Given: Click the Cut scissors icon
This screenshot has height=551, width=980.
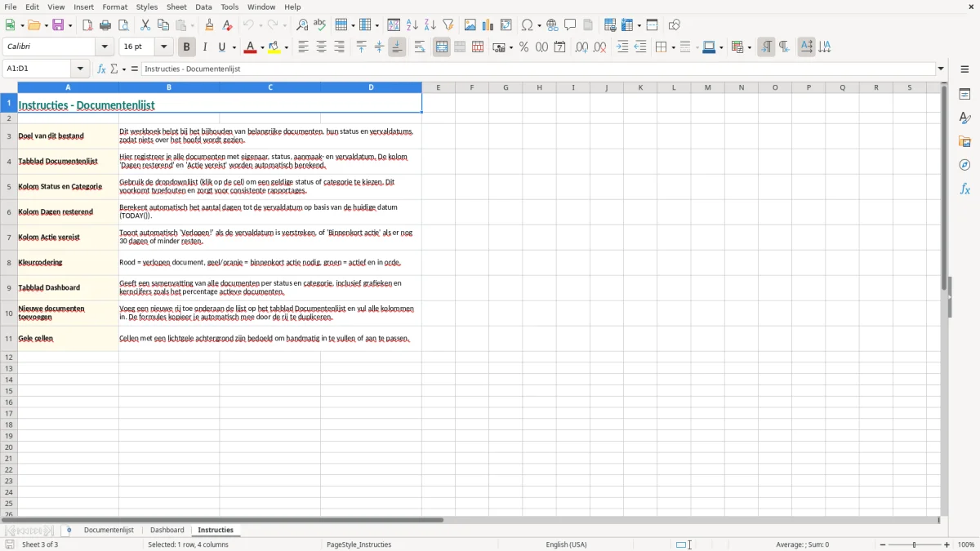Looking at the screenshot, I should tap(145, 25).
